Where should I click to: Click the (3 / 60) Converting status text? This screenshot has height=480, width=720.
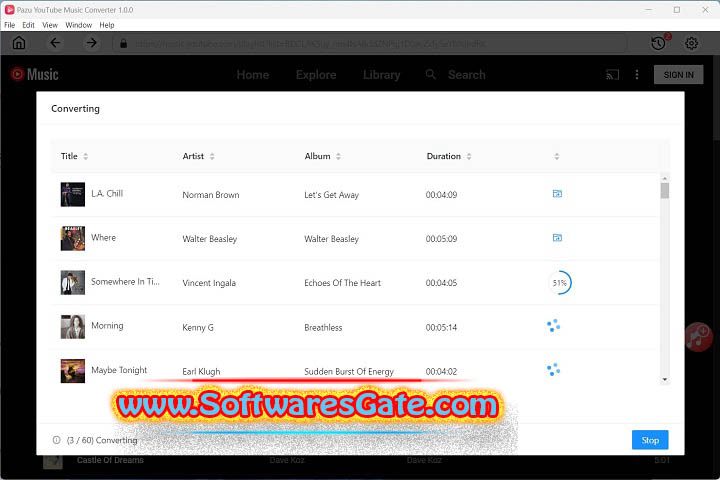point(102,440)
